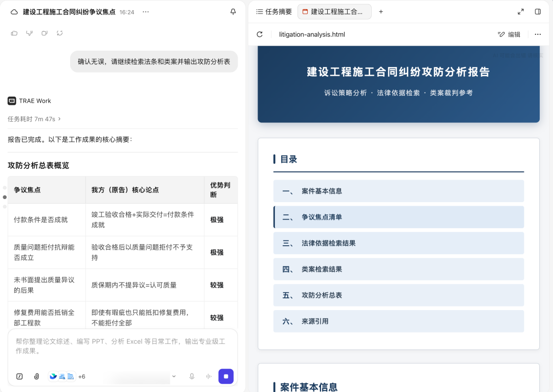Click the folder search tool icon
553x392 pixels.
coord(71,377)
